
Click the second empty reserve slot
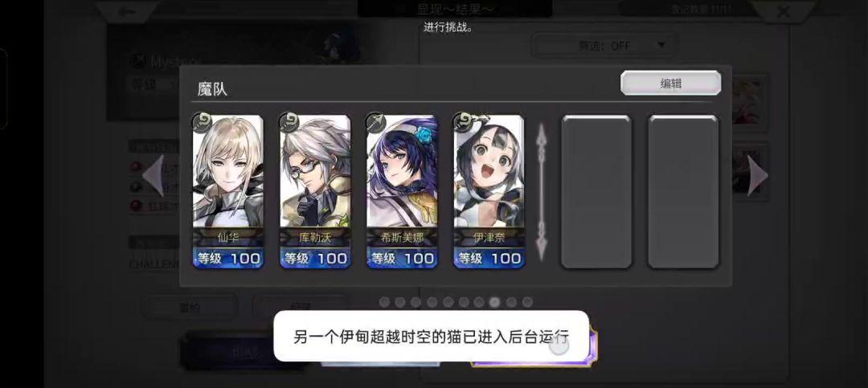(x=684, y=191)
